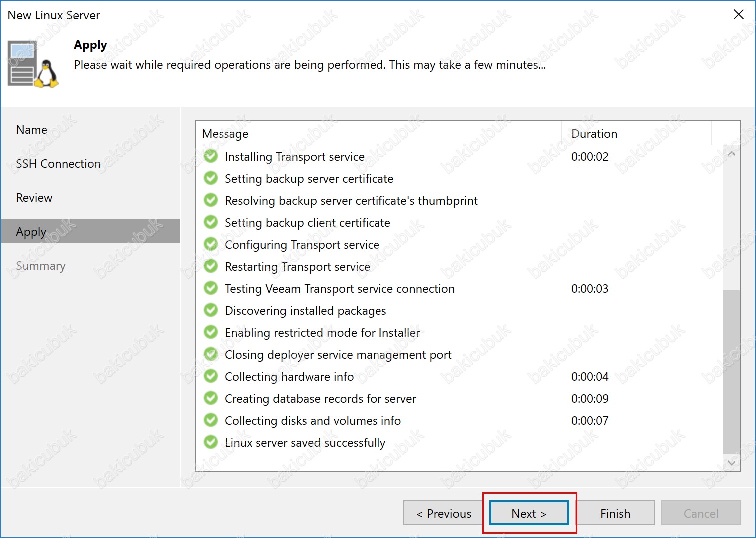Click duration 0:00:02 of Installing Transport service

[590, 157]
